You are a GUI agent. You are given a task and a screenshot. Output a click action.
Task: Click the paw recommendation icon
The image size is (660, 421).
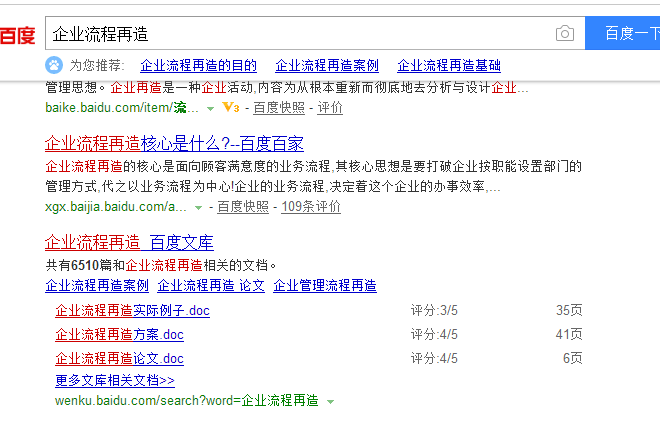point(54,65)
